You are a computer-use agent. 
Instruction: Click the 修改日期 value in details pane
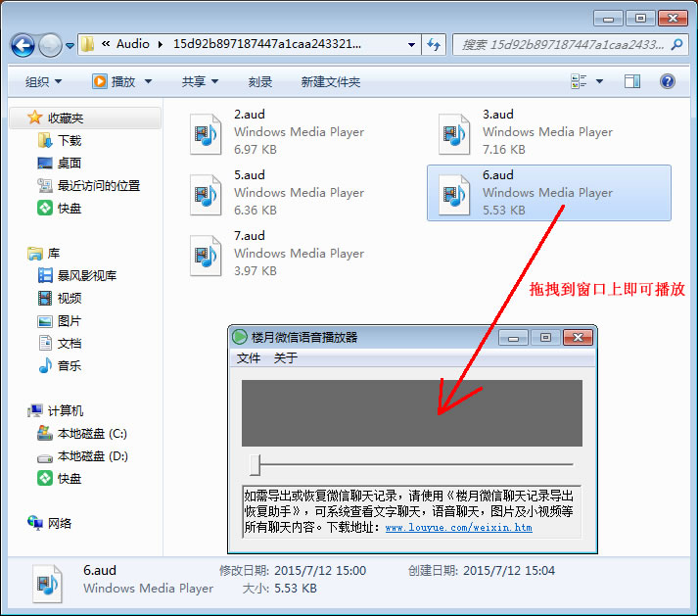(x=320, y=571)
